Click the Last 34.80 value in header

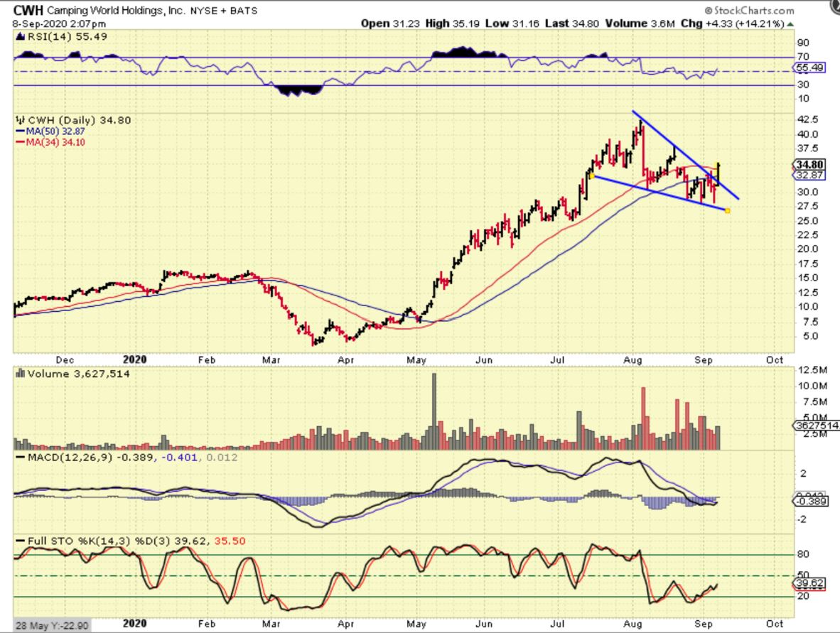571,23
